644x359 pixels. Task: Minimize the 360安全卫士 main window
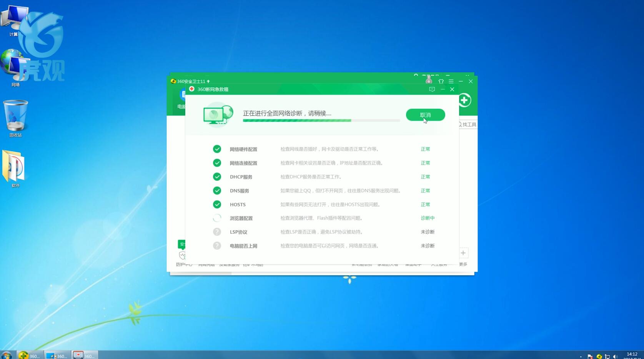(461, 81)
